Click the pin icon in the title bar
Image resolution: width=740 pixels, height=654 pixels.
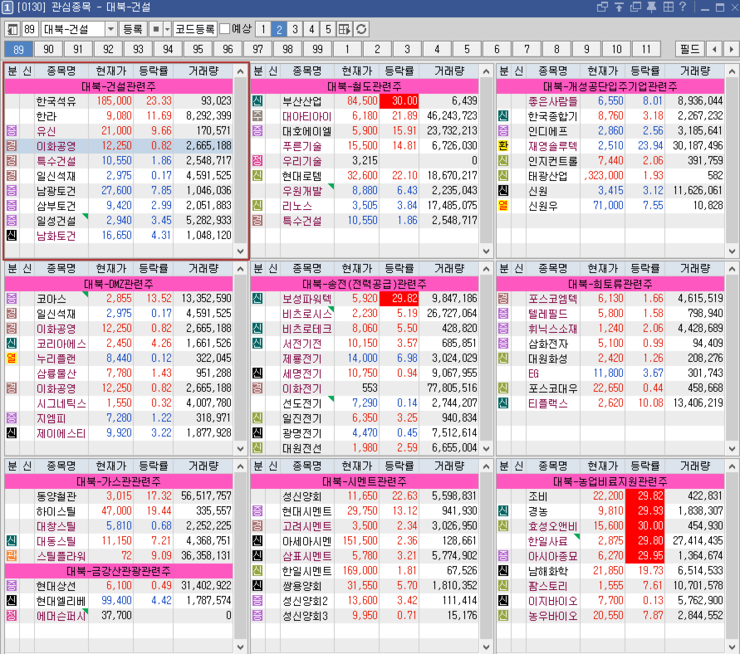point(652,7)
